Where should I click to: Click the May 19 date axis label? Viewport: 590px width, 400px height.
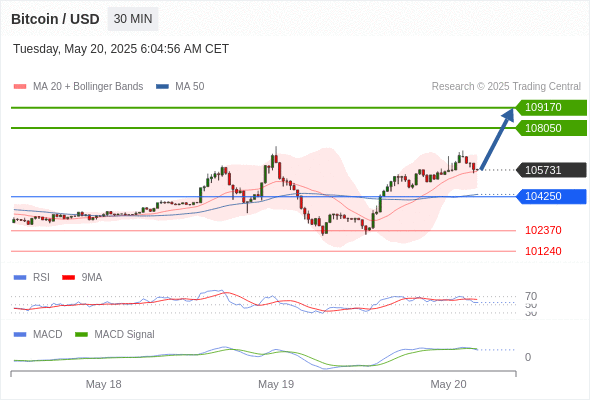pos(276,384)
